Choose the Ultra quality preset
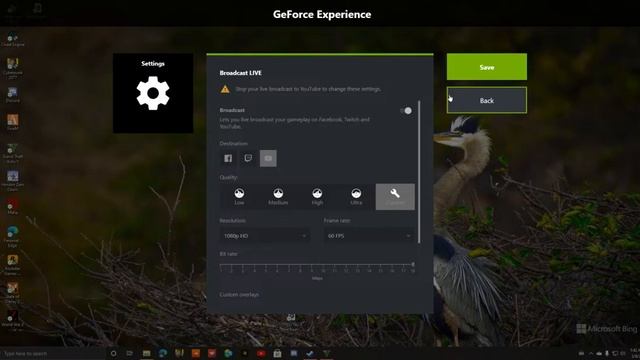 (356, 197)
